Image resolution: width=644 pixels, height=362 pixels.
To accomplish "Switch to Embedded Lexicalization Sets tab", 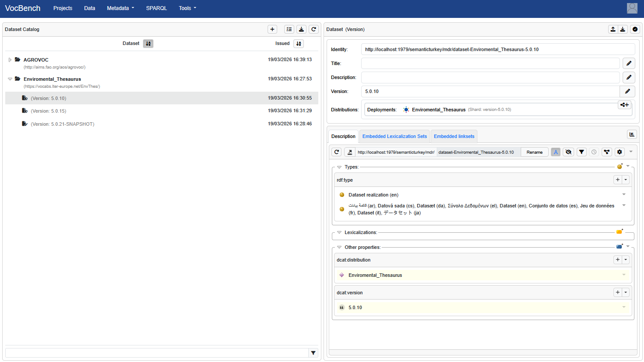I will tap(394, 136).
